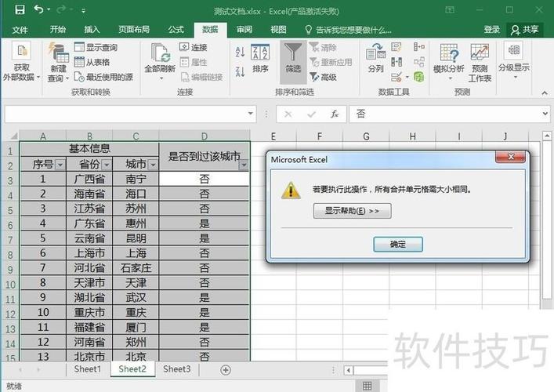
Task: Click 重新应用 filter option
Action: point(331,62)
